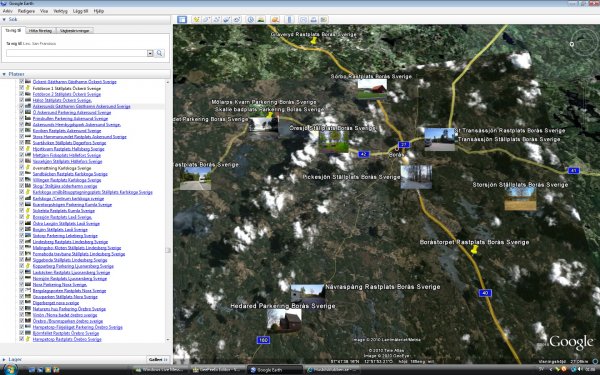Click the Skalle badplats yellow pin
The image size is (600, 375).
270,115
